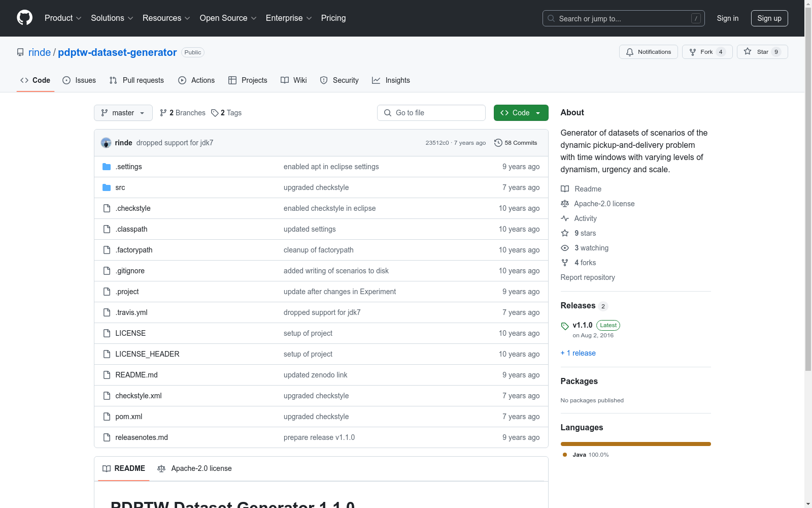Image resolution: width=812 pixels, height=508 pixels.
Task: Click the .settings folder icon
Action: point(107,167)
